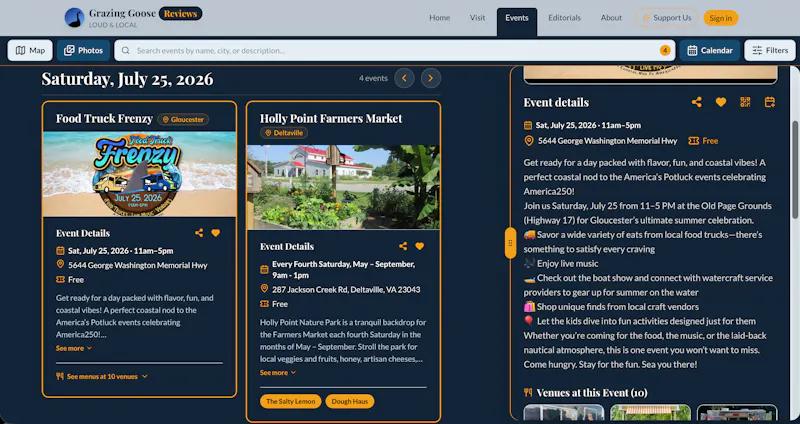
Task: Open the Home nav item
Action: pos(439,18)
